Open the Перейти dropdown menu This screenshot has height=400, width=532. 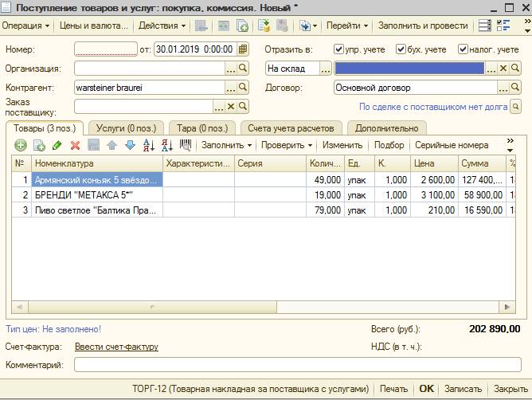point(347,25)
